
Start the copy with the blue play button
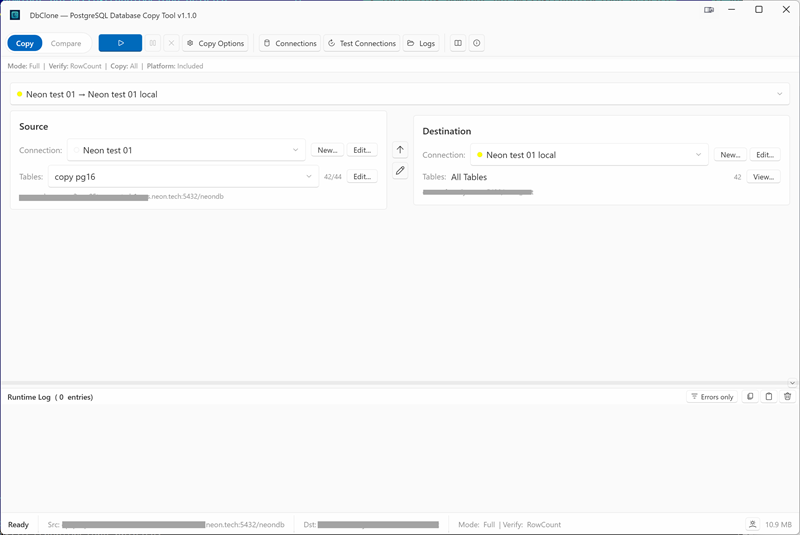(x=120, y=43)
